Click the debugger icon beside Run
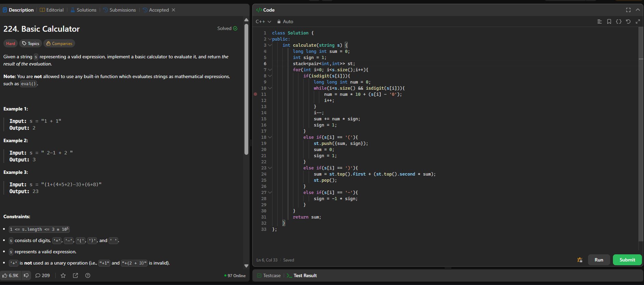The width and height of the screenshot is (644, 285). coord(579,260)
